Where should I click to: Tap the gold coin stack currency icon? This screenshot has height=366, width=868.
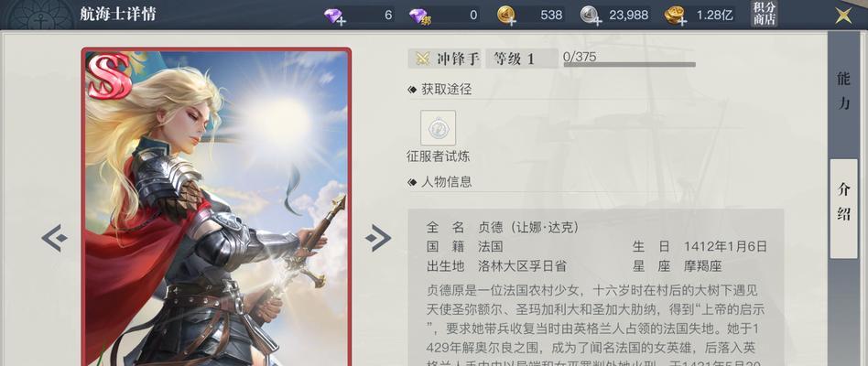click(674, 15)
